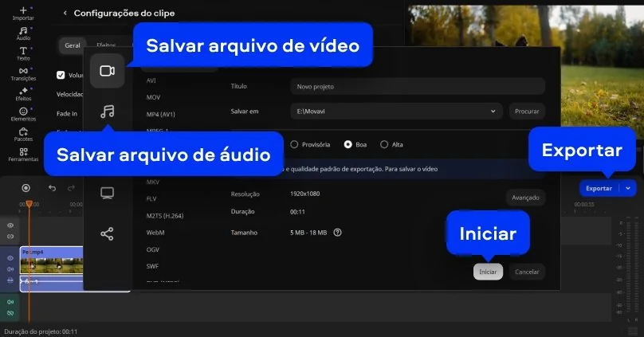644x337 pixels.
Task: Toggle link icon on the overlay track
Action: [10, 237]
